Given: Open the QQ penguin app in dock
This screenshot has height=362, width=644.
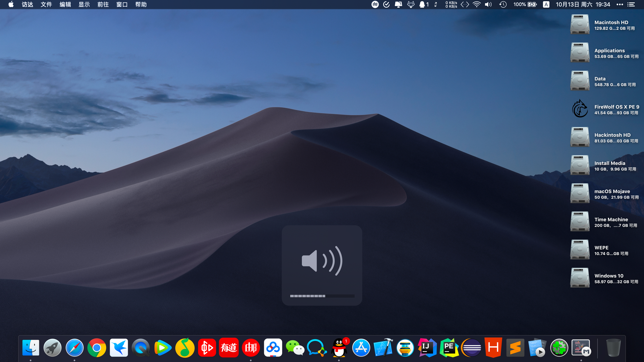Looking at the screenshot, I should point(339,348).
